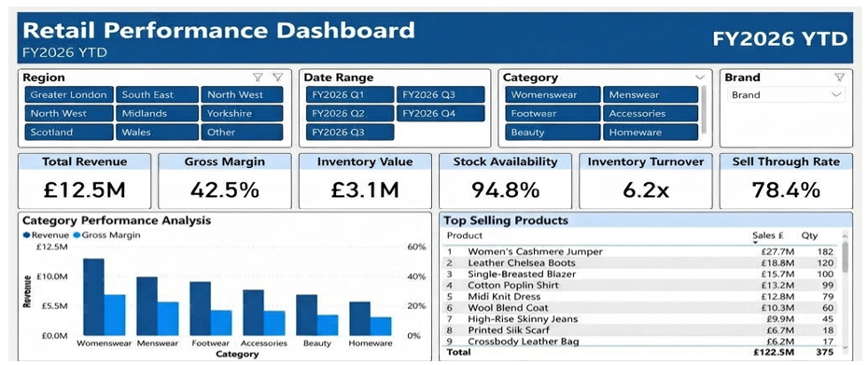Image resolution: width=868 pixels, height=365 pixels.
Task: Open the Brand dropdown list
Action: 786,94
